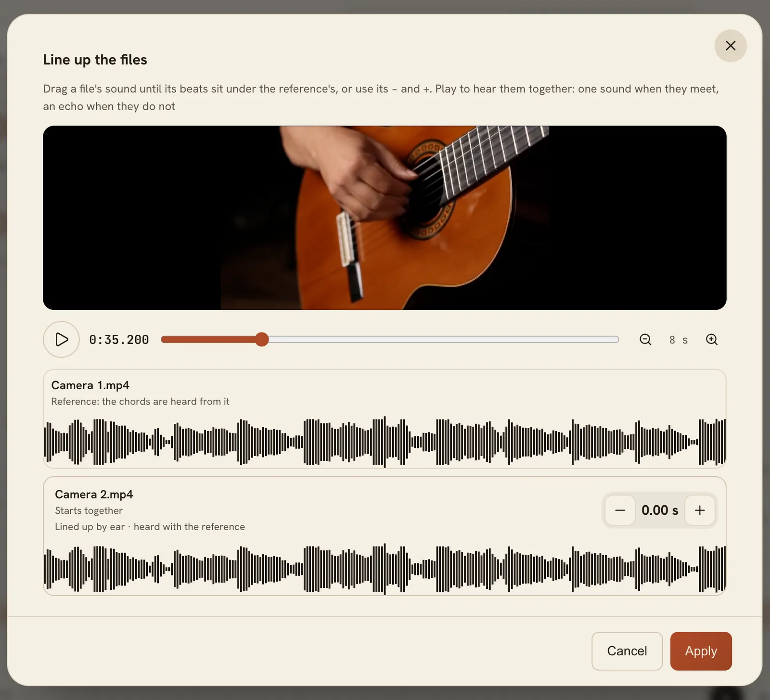Click the Camera 2.mp4 waveform
The width and height of the screenshot is (770, 700).
click(385, 569)
